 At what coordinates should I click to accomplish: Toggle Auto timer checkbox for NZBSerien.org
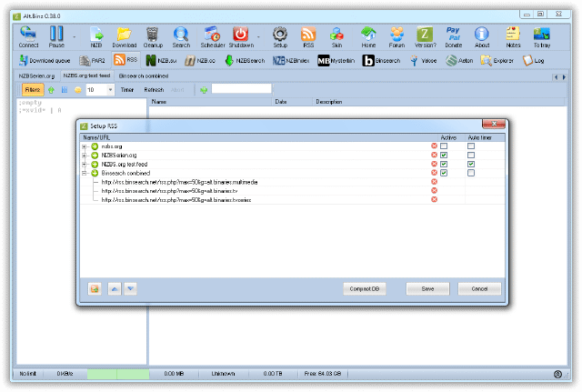tap(471, 155)
